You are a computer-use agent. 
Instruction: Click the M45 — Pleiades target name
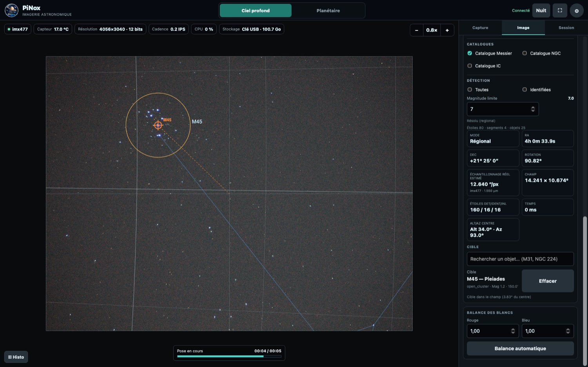point(486,279)
